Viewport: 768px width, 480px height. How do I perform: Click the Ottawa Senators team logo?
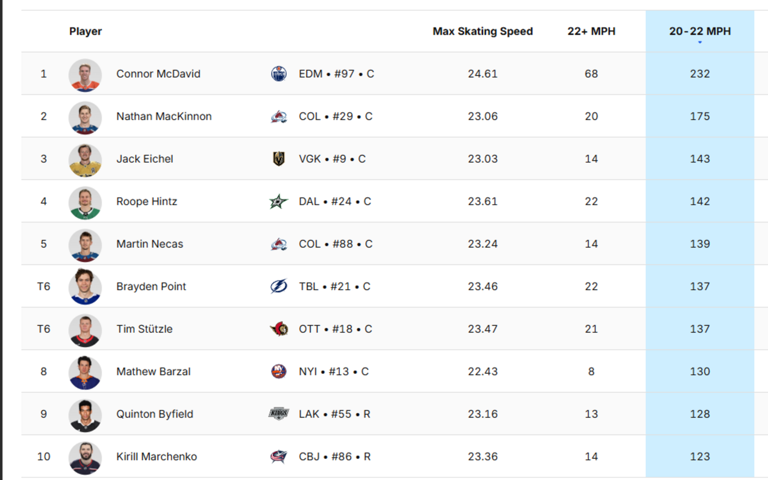click(279, 329)
